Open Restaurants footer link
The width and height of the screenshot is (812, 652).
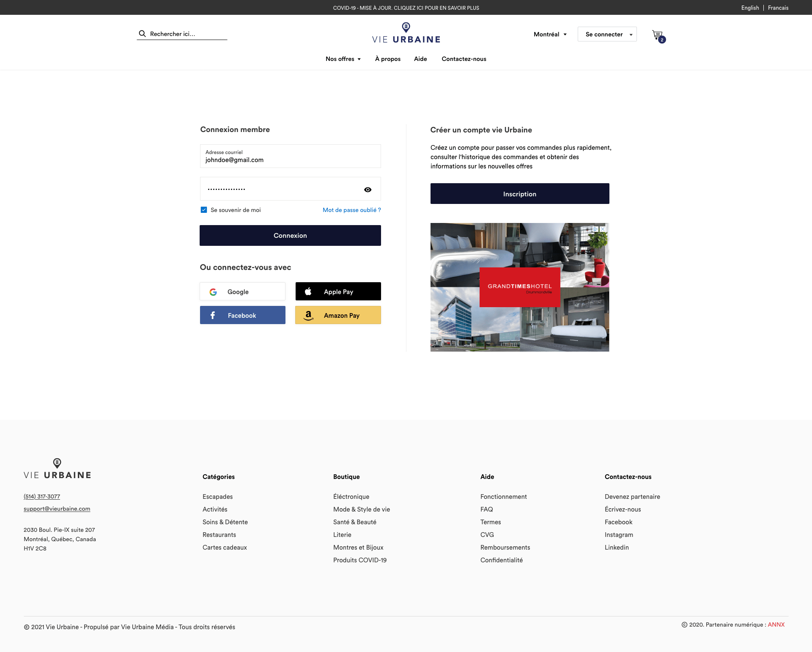(x=219, y=535)
